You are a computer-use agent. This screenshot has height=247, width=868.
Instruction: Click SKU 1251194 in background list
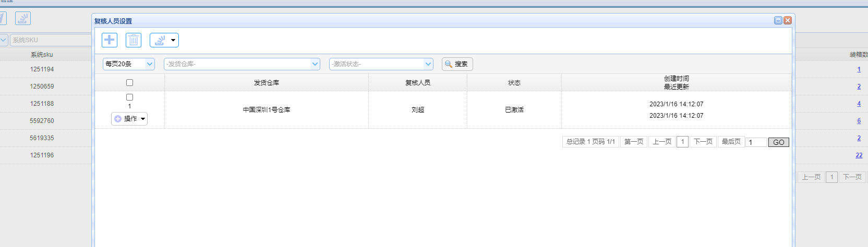point(42,69)
